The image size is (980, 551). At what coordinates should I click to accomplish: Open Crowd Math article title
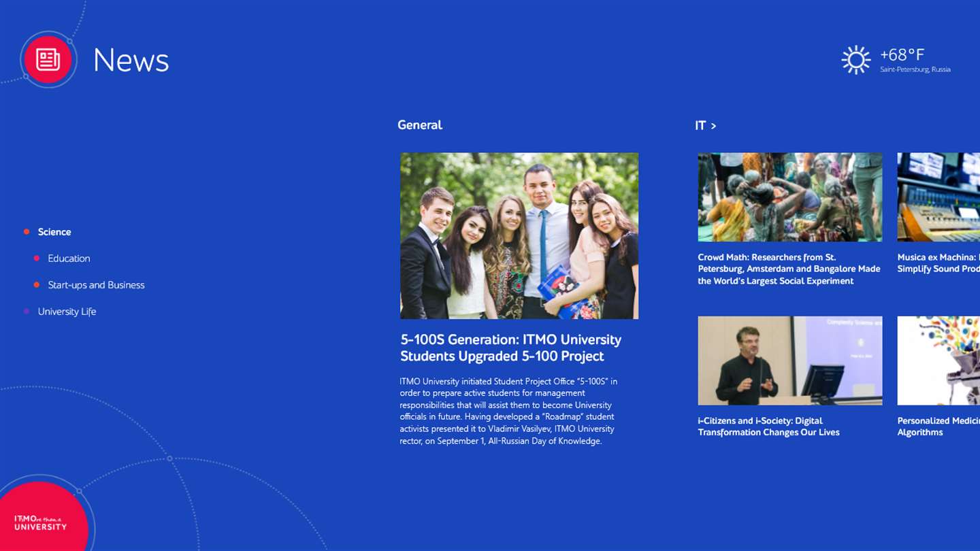pyautogui.click(x=789, y=269)
